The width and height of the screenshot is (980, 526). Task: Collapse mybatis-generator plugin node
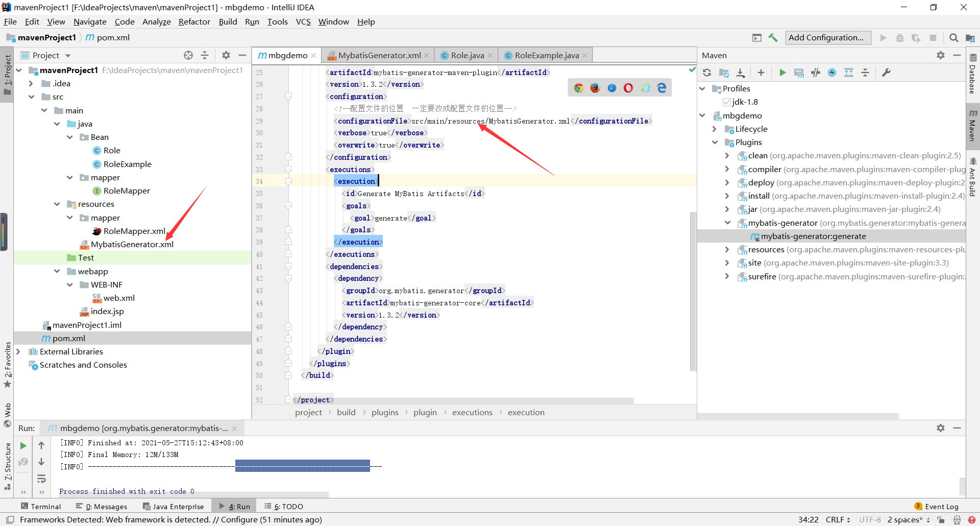727,223
